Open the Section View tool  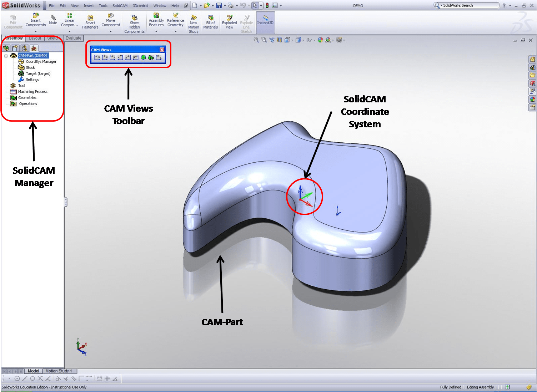279,40
